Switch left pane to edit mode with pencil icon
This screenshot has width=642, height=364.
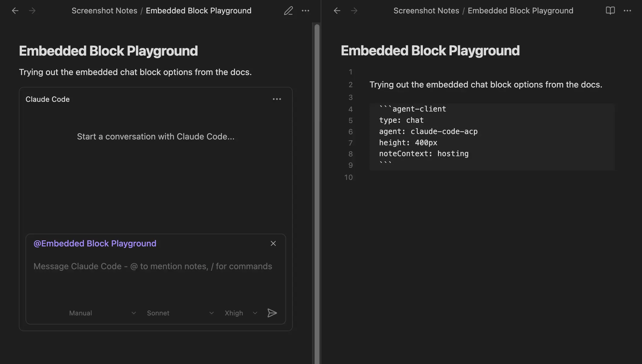coord(288,11)
